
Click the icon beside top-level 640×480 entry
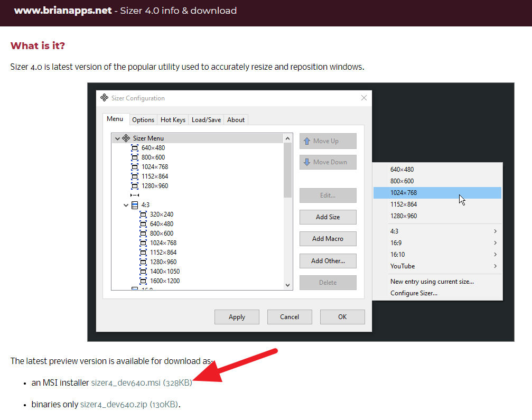pos(135,148)
